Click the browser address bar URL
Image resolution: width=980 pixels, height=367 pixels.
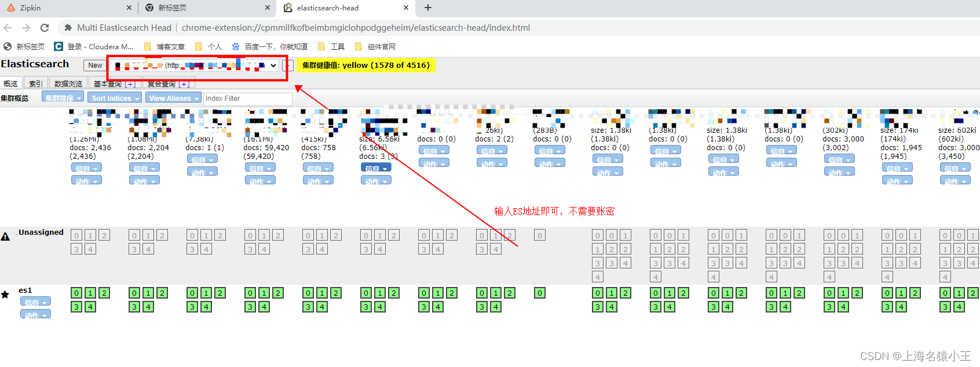356,28
